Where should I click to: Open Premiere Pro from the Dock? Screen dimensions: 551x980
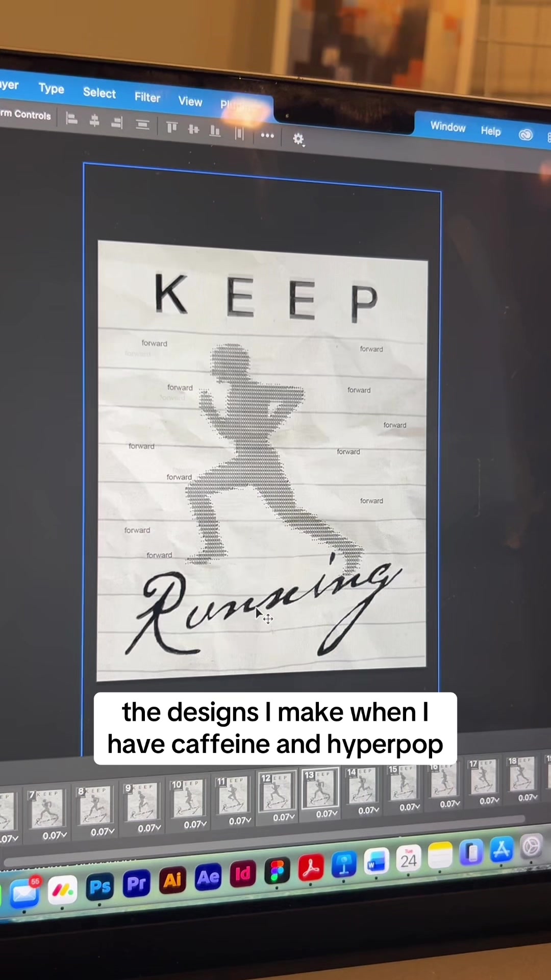coord(136,884)
